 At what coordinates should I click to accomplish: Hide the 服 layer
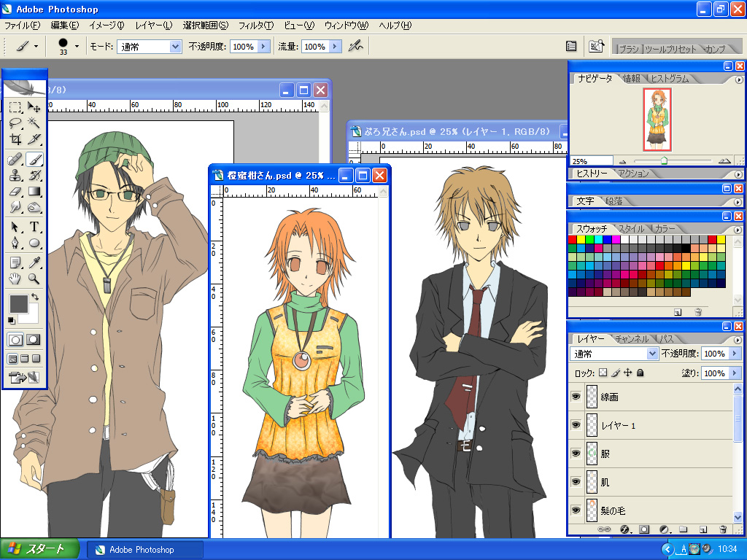click(576, 454)
